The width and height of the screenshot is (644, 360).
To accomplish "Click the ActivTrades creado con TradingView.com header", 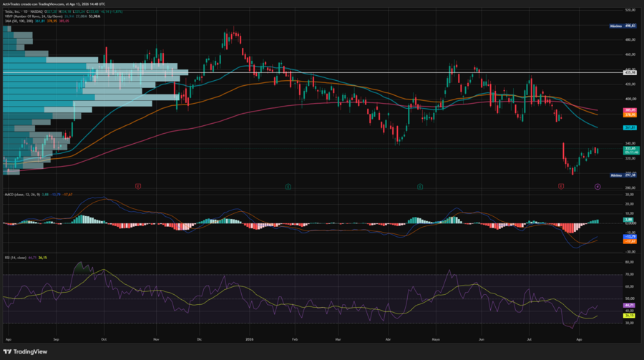I will 54,4.
